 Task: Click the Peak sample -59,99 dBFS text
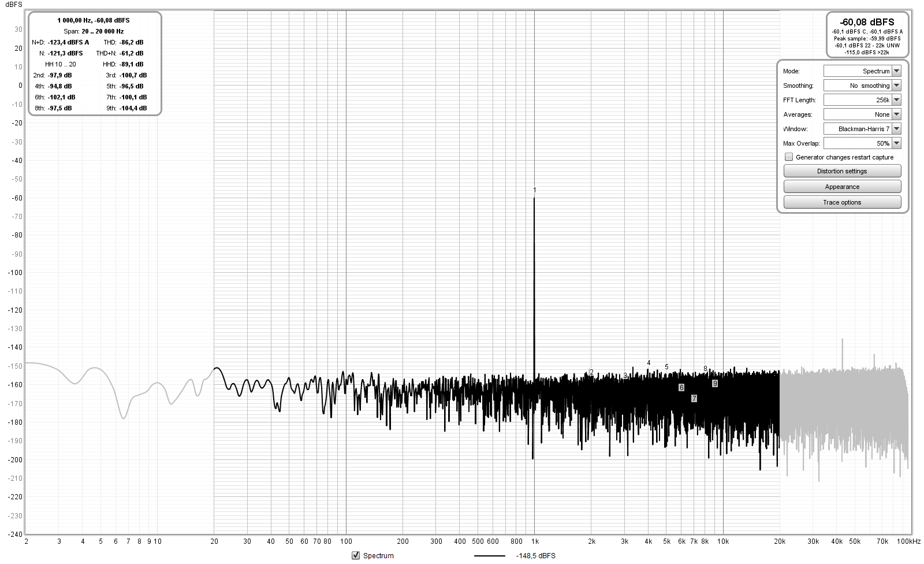click(x=867, y=39)
